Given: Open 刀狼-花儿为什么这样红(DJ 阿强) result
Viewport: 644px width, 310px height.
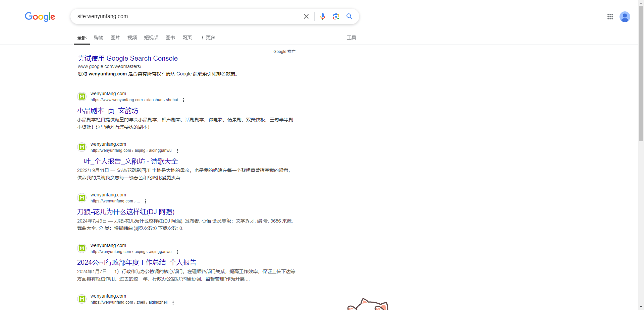Looking at the screenshot, I should (126, 212).
